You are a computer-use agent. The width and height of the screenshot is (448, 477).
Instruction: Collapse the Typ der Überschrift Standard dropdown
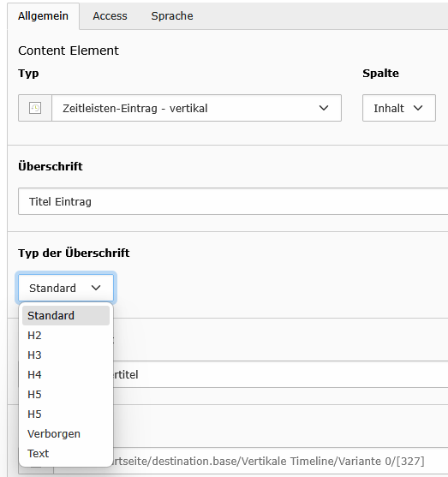[66, 288]
